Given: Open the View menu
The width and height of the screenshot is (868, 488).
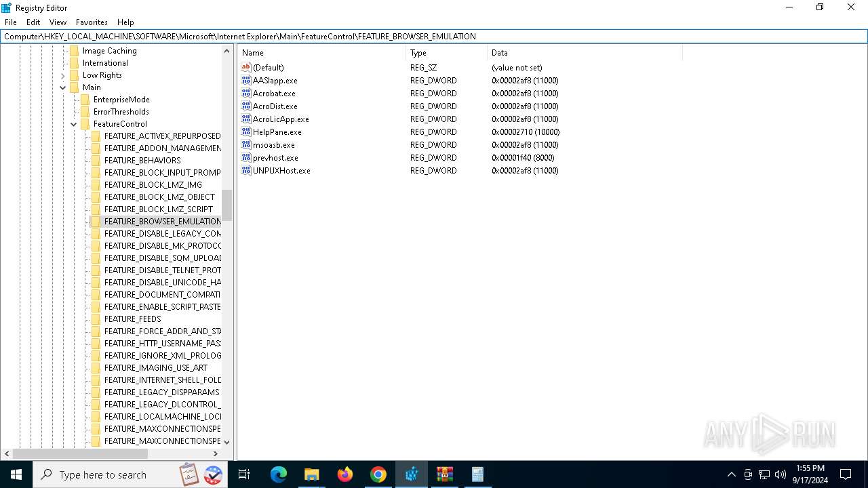Looking at the screenshot, I should point(58,22).
